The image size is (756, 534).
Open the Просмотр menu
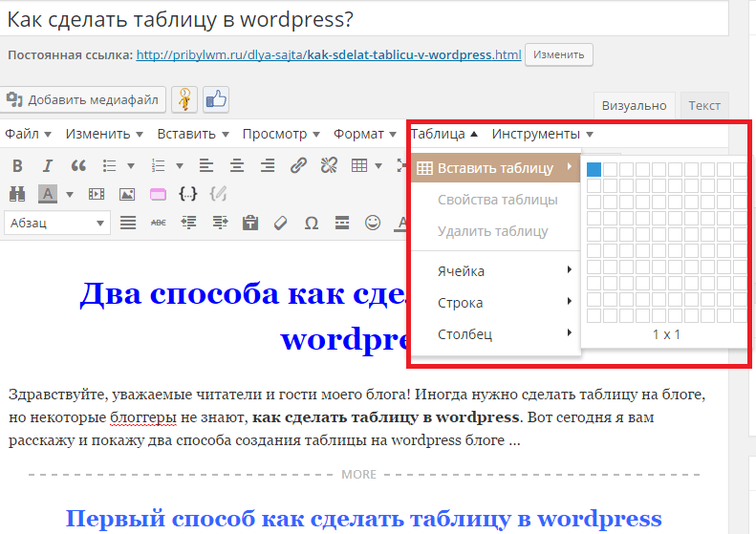click(x=281, y=134)
